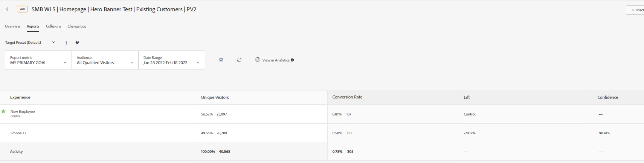Click the green winner star icon

(x=3, y=111)
